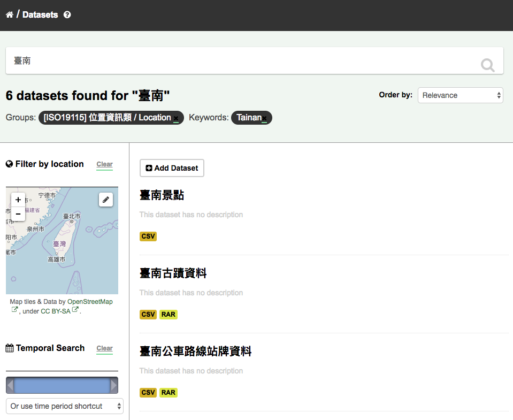Activate the map draw pencil tool
Screen dimensions: 513x420
point(106,200)
